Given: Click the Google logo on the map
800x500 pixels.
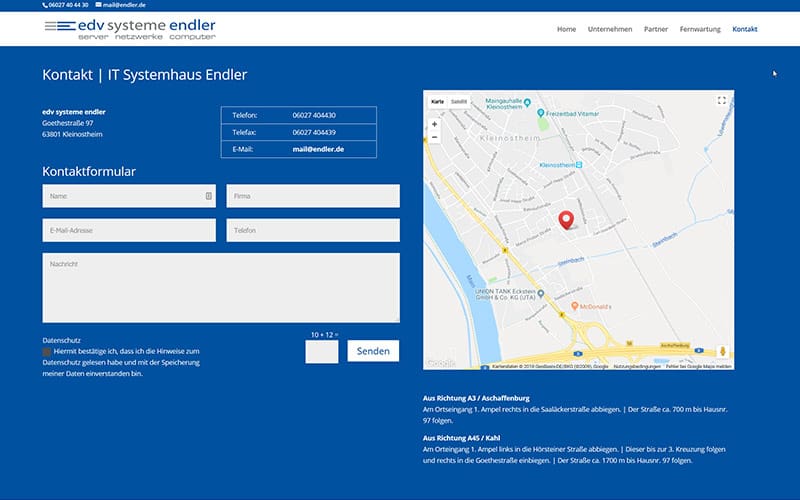Looking at the screenshot, I should point(440,363).
